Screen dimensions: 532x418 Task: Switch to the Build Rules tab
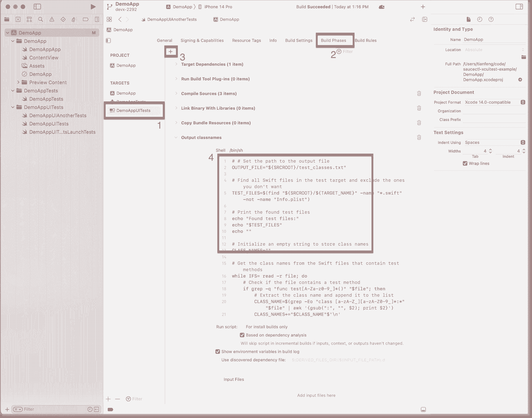(366, 40)
